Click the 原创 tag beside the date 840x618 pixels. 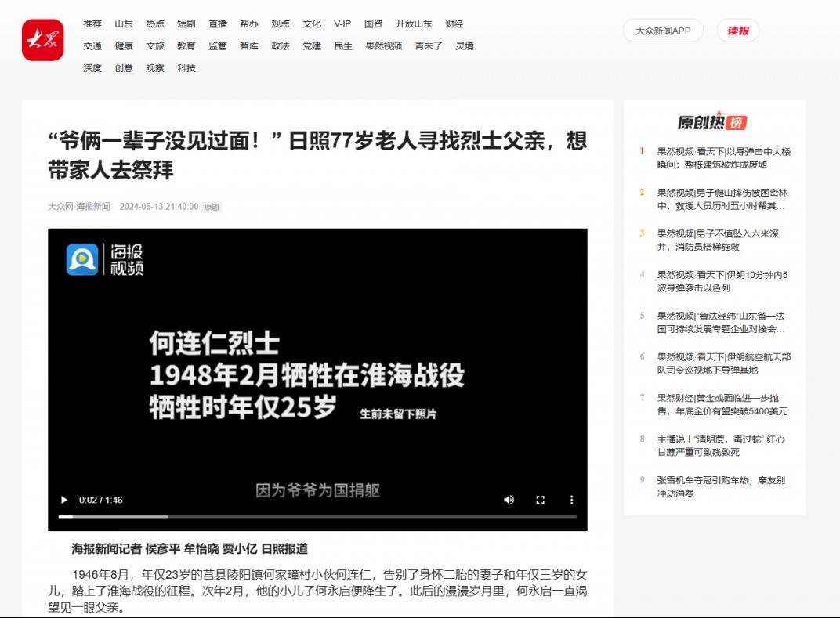pyautogui.click(x=212, y=208)
